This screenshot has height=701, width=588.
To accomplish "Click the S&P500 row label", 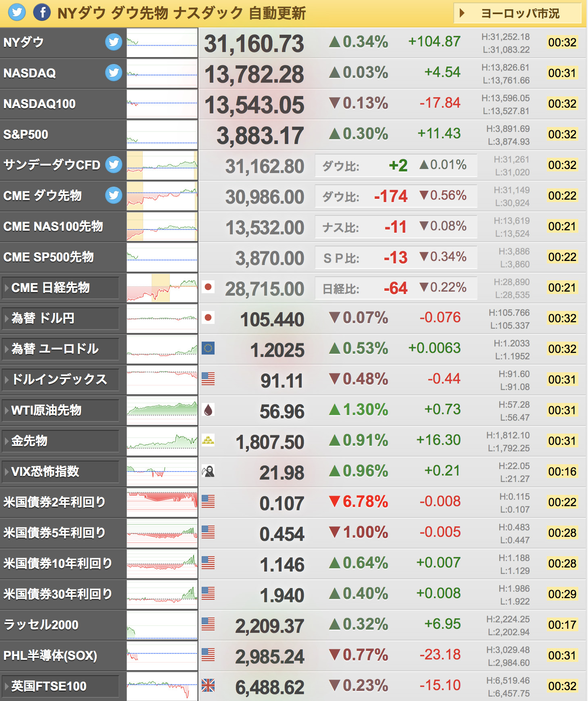I will [26, 134].
